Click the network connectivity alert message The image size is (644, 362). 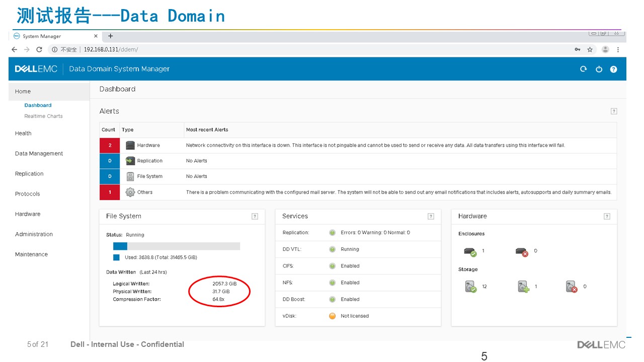point(375,145)
